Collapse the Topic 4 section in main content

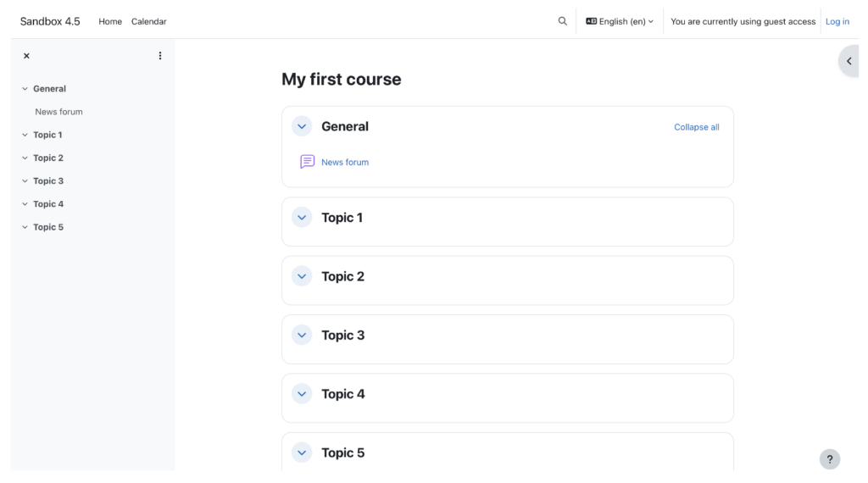tap(302, 394)
